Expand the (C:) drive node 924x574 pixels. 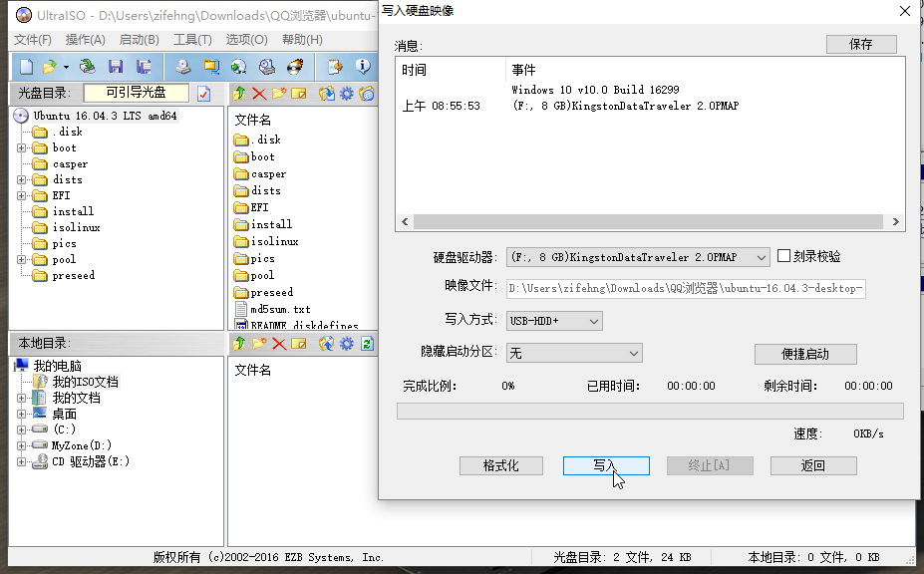[21, 430]
